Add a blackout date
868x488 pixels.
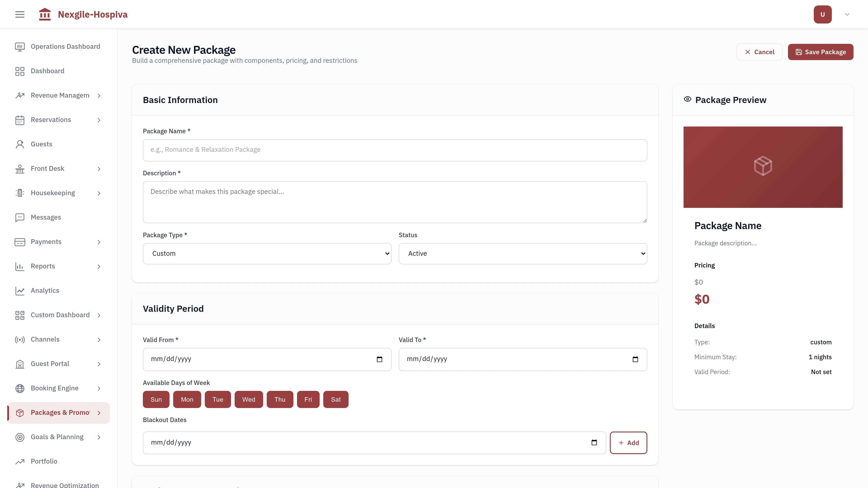tap(628, 443)
